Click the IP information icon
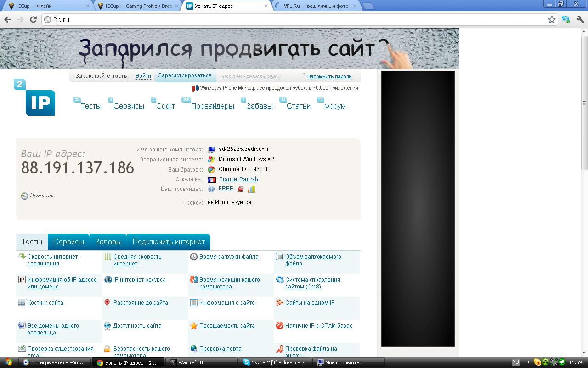Screen dimensions: 588x368 [x=22, y=280]
